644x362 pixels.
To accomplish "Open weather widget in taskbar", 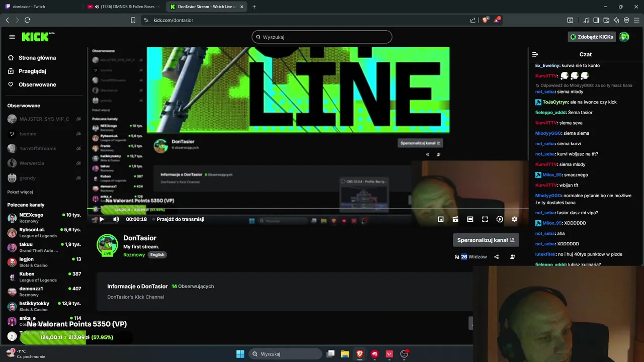I will [25, 353].
